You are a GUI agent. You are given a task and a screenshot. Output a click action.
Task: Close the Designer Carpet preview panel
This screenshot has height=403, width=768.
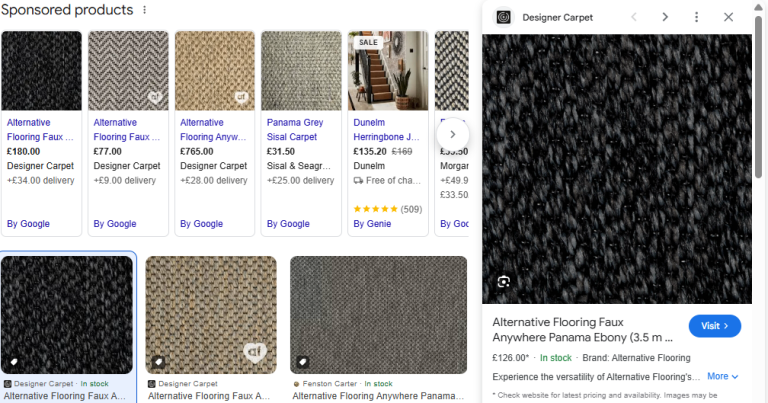pyautogui.click(x=729, y=17)
